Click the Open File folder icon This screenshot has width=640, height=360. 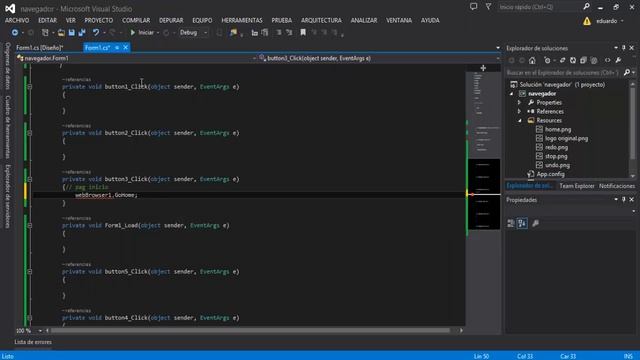[x=61, y=33]
